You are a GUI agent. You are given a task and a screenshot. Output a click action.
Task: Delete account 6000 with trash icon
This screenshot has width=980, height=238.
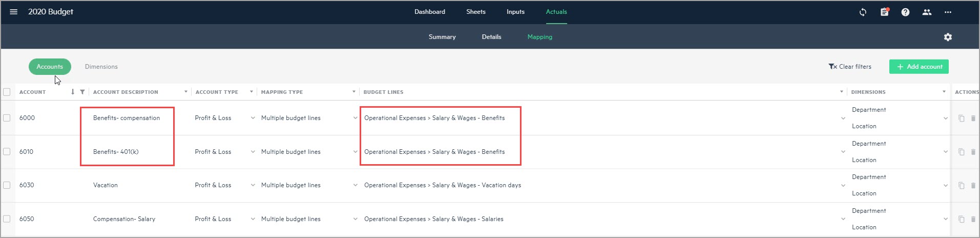[x=973, y=118]
